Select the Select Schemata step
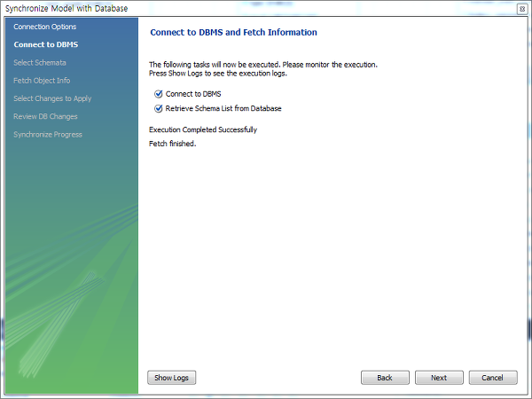532x399 pixels. pyautogui.click(x=40, y=63)
